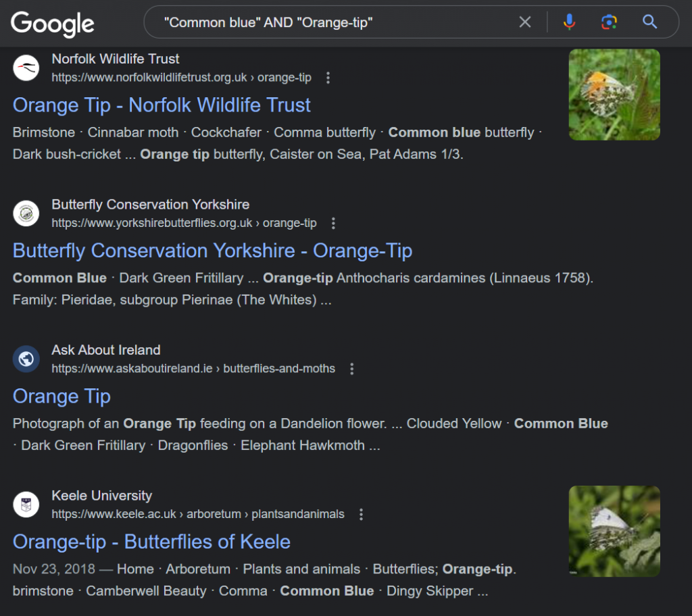
Task: Click Keele University site name
Action: pyautogui.click(x=102, y=496)
